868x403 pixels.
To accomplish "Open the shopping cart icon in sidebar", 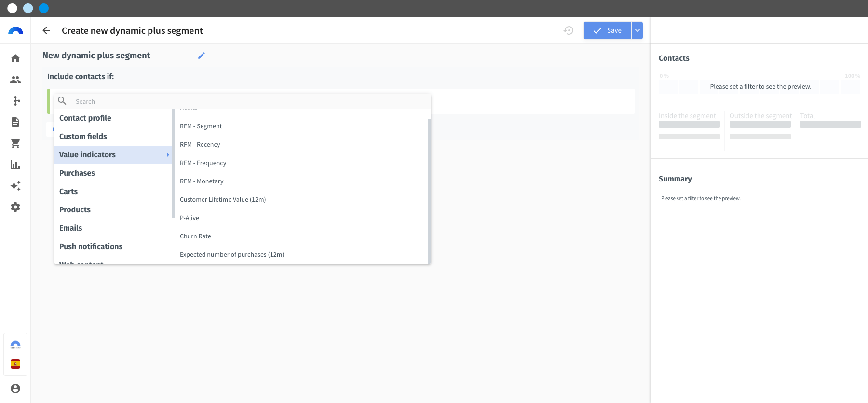I will pos(15,143).
